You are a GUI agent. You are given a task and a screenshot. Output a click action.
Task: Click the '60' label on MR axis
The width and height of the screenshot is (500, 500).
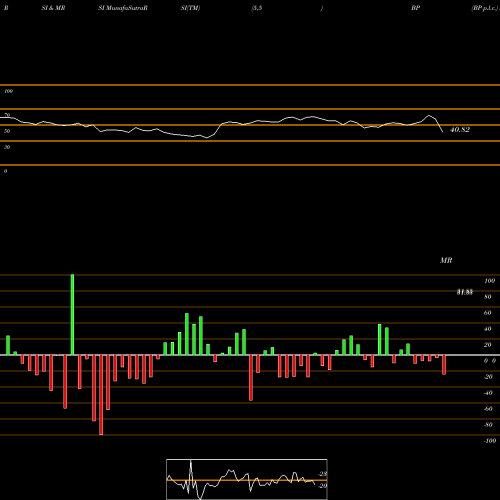pyautogui.click(x=487, y=312)
